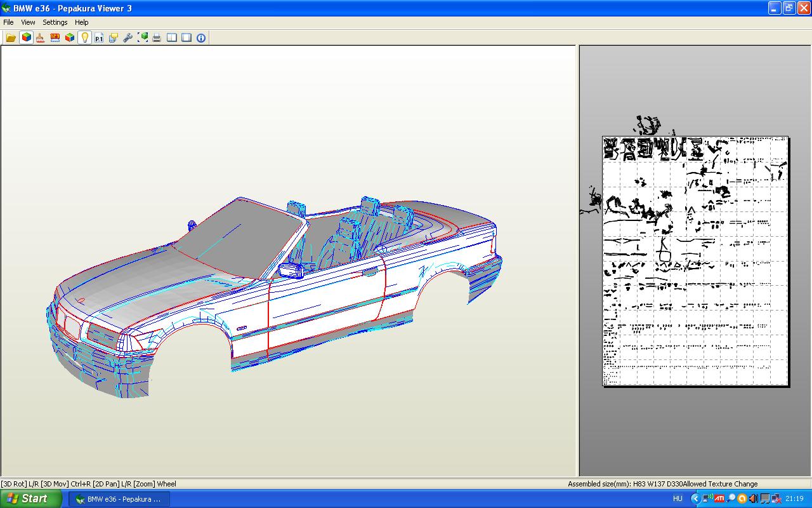Expand hidden system tray icons arrow

coord(695,499)
